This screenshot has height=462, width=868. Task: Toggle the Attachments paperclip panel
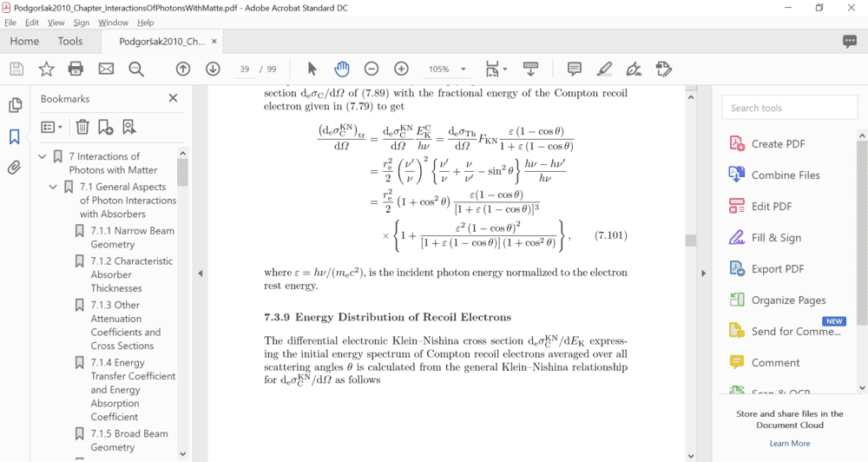point(15,168)
